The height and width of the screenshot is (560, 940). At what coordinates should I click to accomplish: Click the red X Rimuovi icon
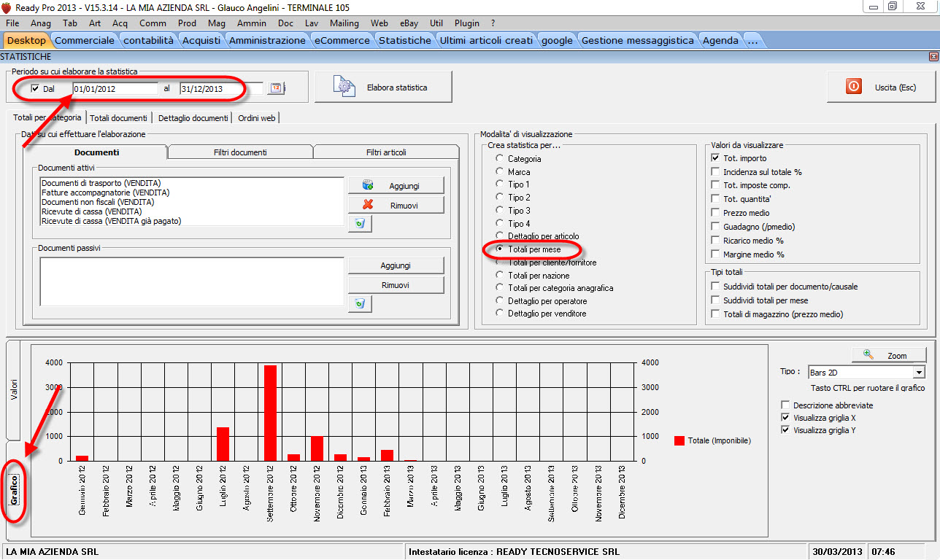[368, 205]
